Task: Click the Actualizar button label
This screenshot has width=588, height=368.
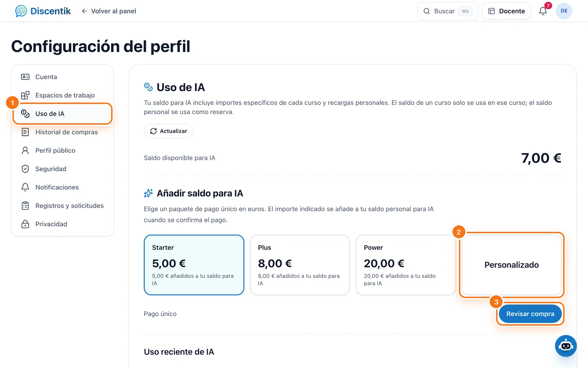Action: [x=173, y=131]
